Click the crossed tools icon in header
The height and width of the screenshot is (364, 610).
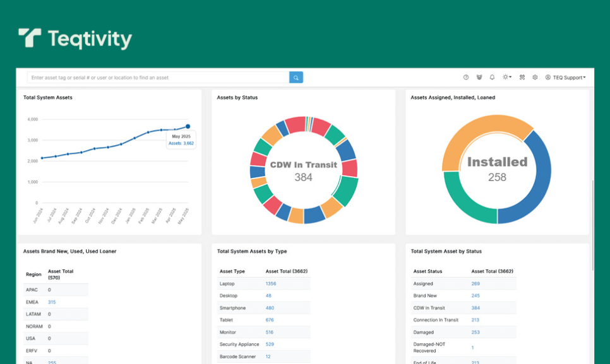click(x=522, y=78)
